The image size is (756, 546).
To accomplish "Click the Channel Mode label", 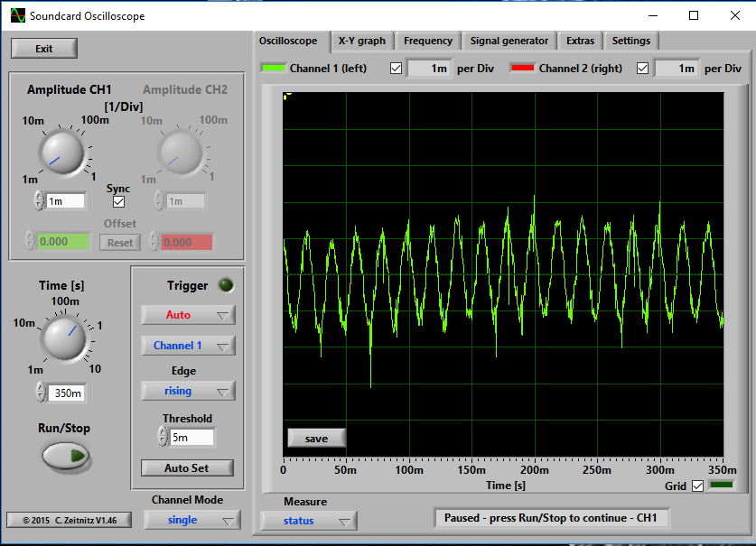I will pyautogui.click(x=187, y=500).
